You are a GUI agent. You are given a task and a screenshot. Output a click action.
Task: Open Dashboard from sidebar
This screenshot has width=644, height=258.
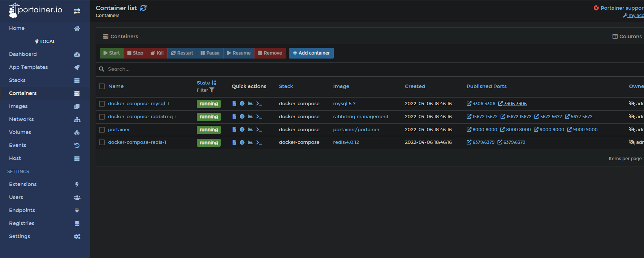[45, 54]
